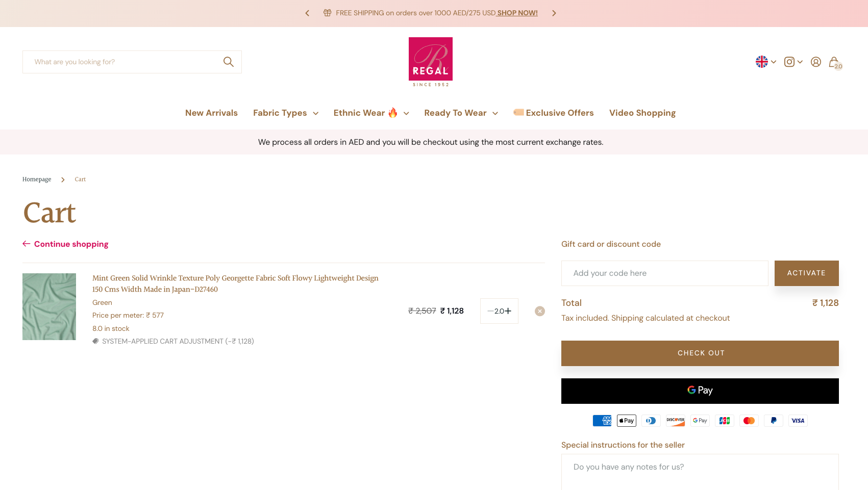Image resolution: width=868 pixels, height=490 pixels.
Task: Open the shopping bag cart icon
Action: [834, 62]
